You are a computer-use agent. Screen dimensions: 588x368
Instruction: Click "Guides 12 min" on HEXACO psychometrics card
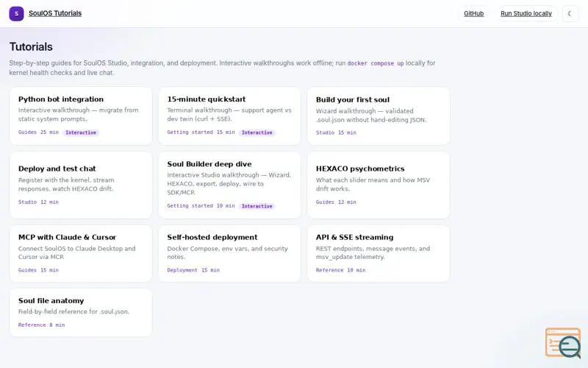click(x=336, y=202)
